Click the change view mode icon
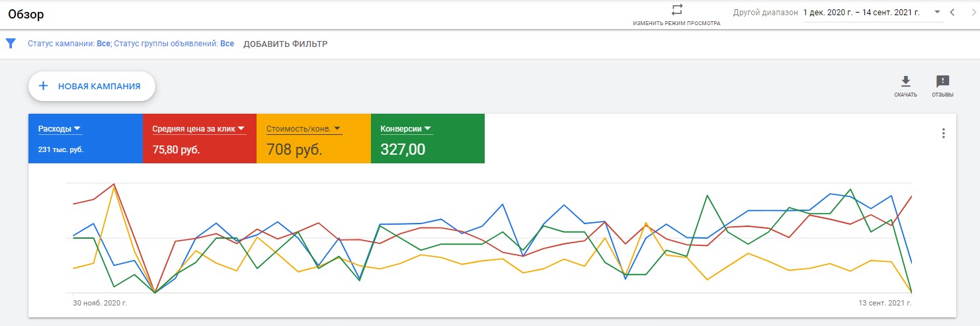Screen dimensions: 980x326 (676, 10)
